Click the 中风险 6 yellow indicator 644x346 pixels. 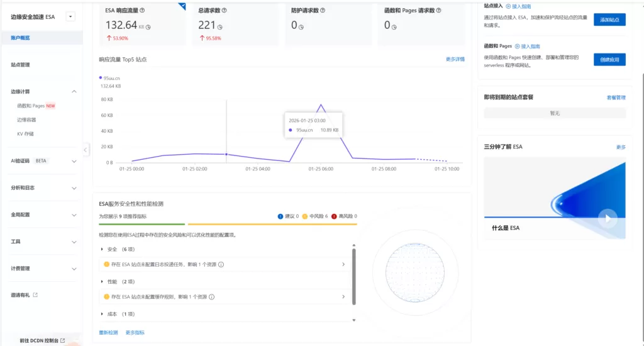point(314,216)
